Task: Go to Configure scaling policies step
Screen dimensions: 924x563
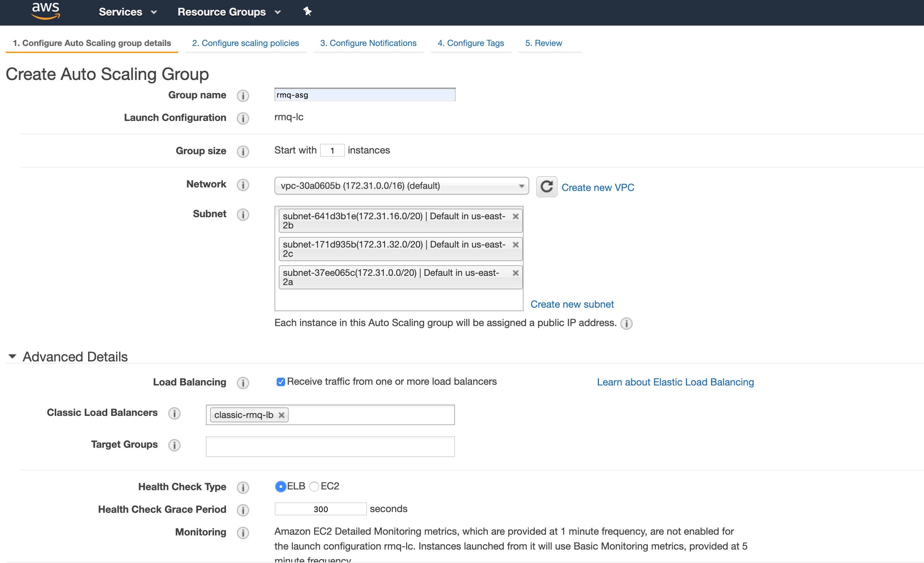Action: coord(246,43)
